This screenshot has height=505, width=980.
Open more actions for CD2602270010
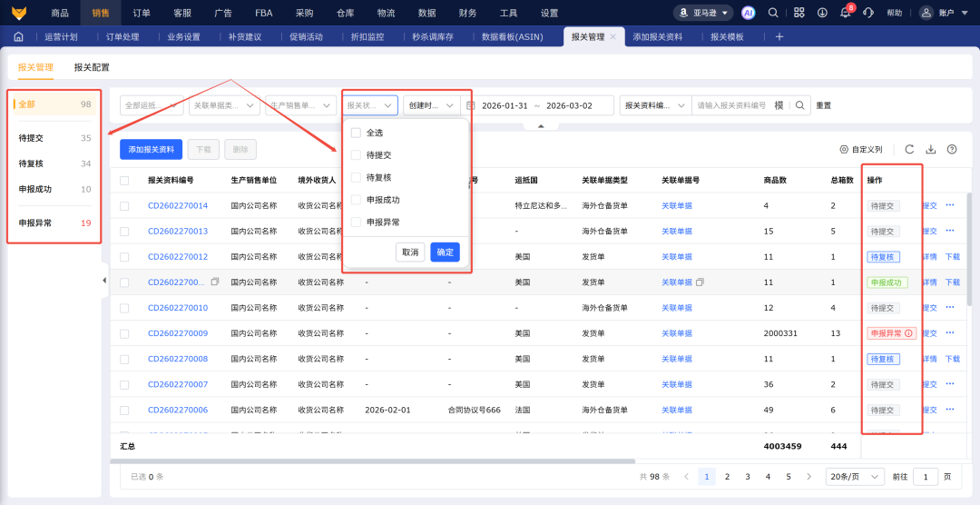click(x=950, y=307)
